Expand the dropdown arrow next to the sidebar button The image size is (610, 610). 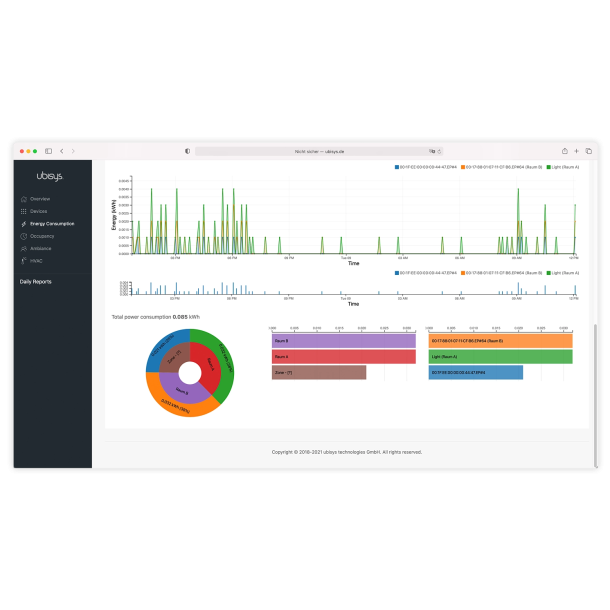click(54, 151)
